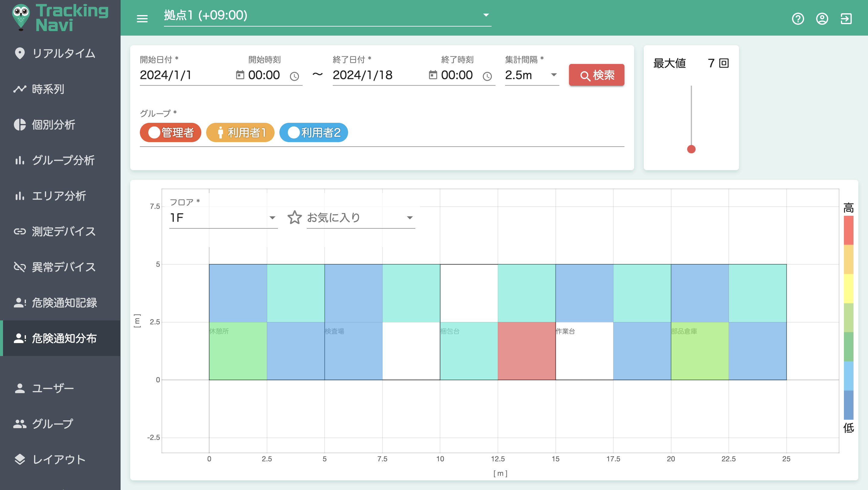This screenshot has height=490, width=868.
Task: Click the red heatmap cell near 作業台
Action: click(x=526, y=351)
